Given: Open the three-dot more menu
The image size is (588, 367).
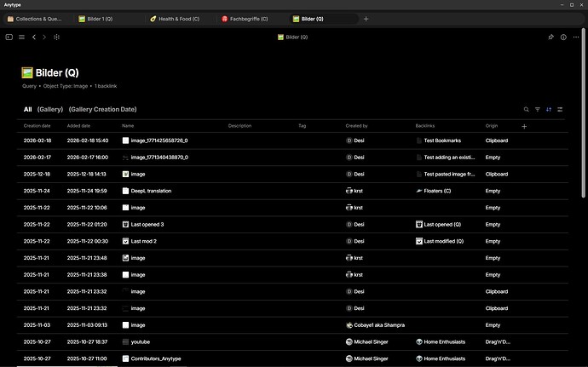Looking at the screenshot, I should tap(576, 37).
